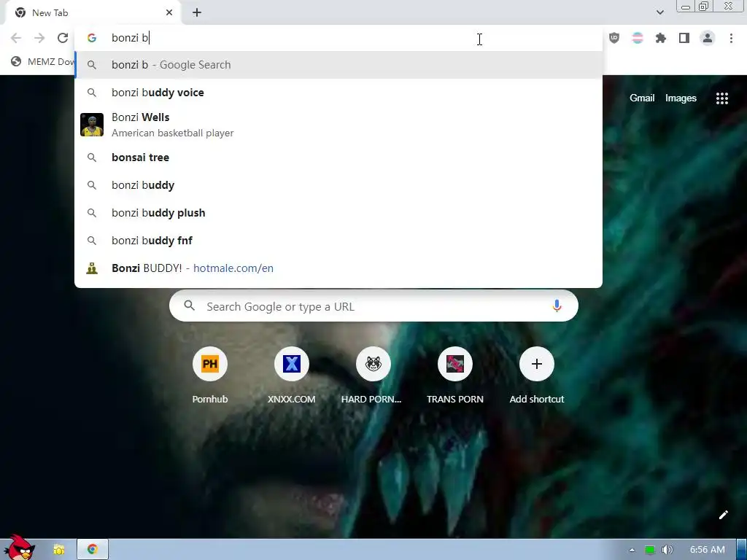Image resolution: width=747 pixels, height=560 pixels.
Task: Open the Start menu red bird icon
Action: (x=18, y=548)
